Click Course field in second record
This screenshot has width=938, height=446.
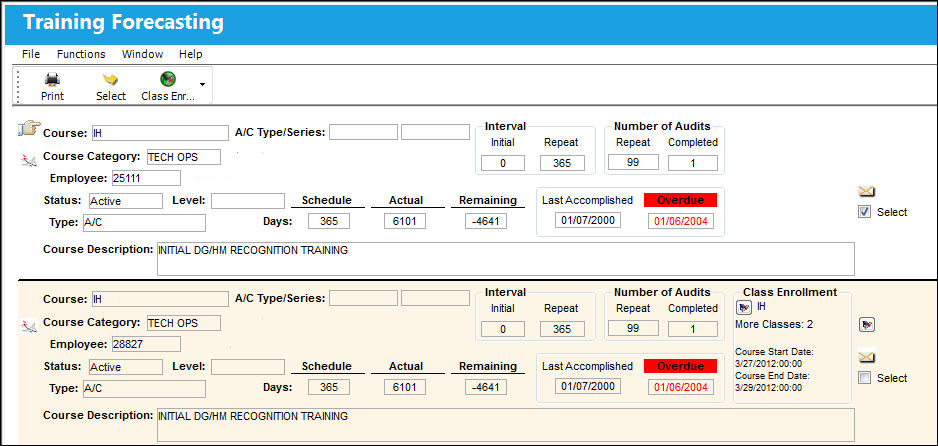(160, 299)
